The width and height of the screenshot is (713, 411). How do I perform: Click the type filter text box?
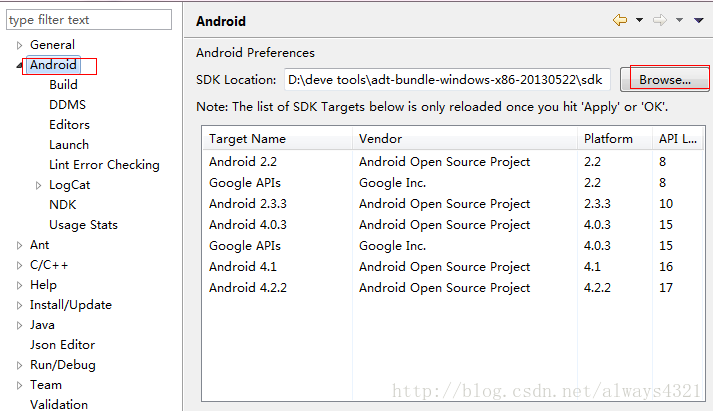coord(89,20)
